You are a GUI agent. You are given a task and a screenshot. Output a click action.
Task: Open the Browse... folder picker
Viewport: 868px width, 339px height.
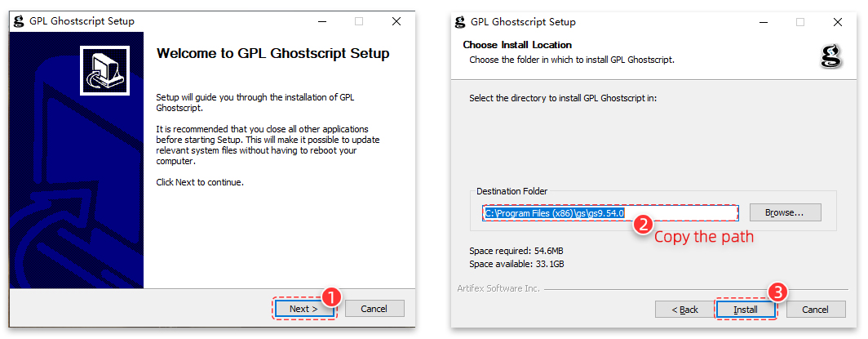pos(785,212)
